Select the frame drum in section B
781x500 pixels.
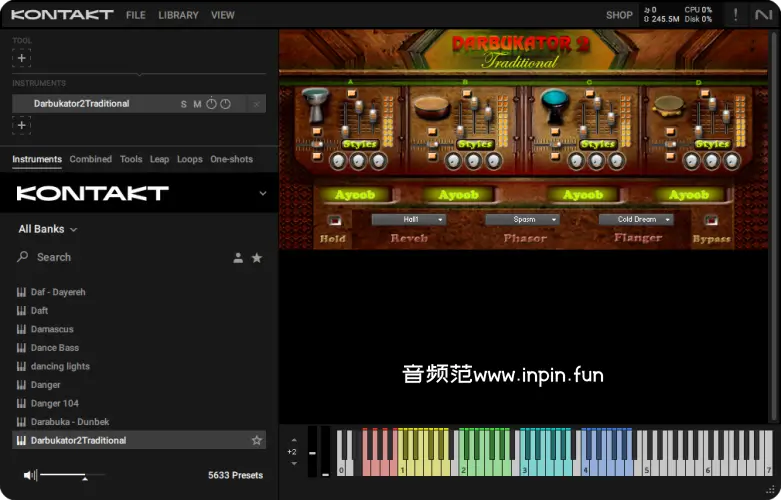point(432,107)
